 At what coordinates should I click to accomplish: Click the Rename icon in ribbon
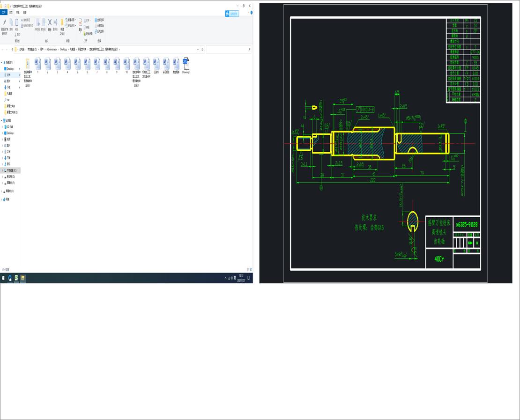point(55,22)
